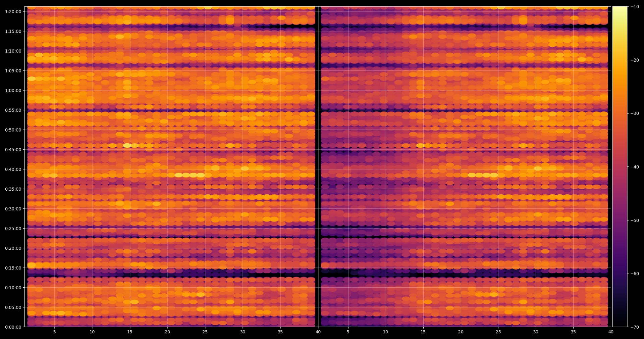Image resolution: width=644 pixels, height=339 pixels.
Task: Click x-axis tick 20 under left heatmap
Action: point(167,332)
